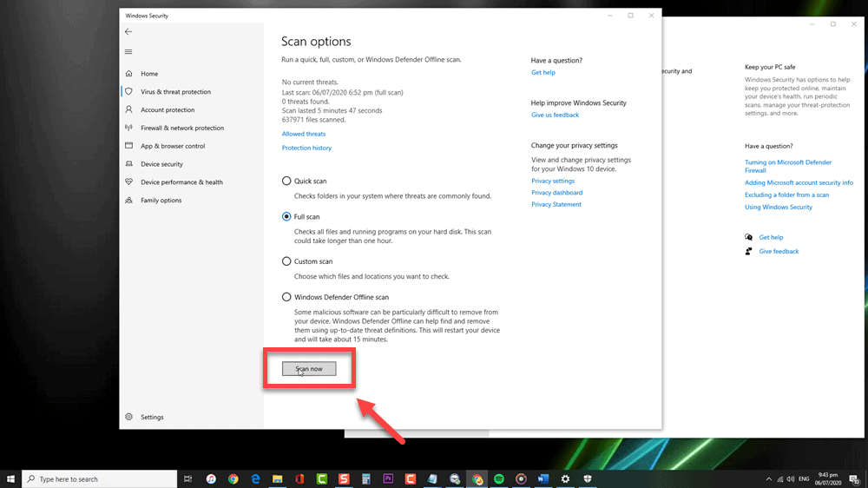Open Spotify from the taskbar
This screenshot has height=488, width=868.
point(499,479)
